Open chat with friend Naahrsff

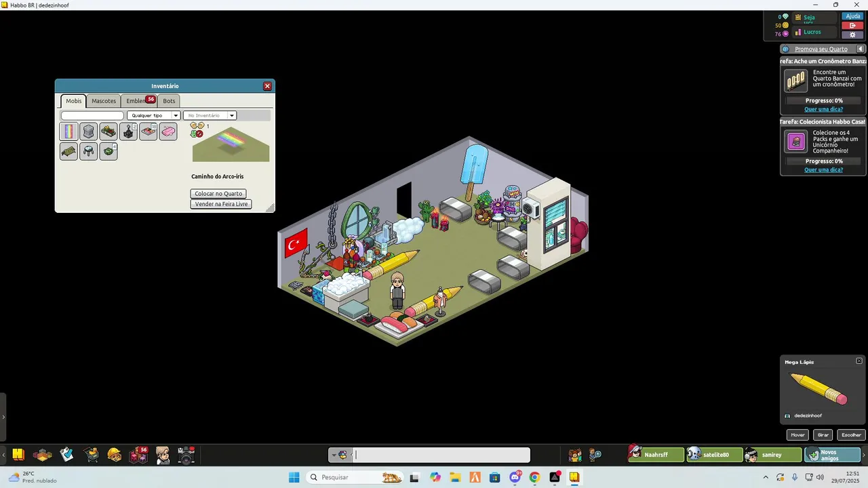point(656,455)
